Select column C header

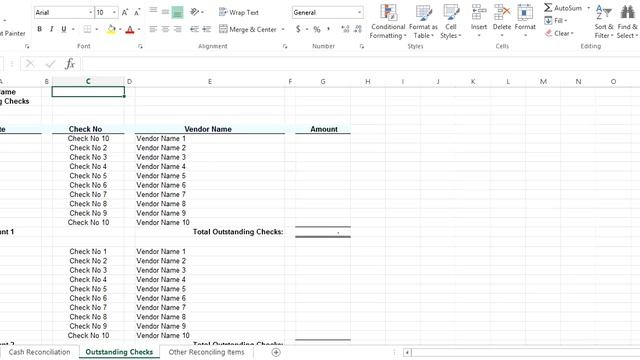pos(88,82)
